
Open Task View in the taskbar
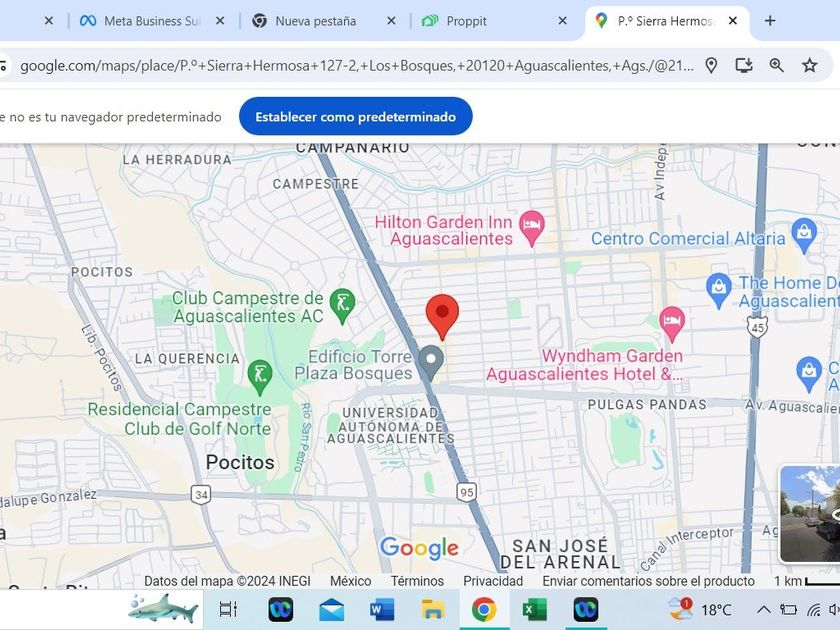(228, 610)
